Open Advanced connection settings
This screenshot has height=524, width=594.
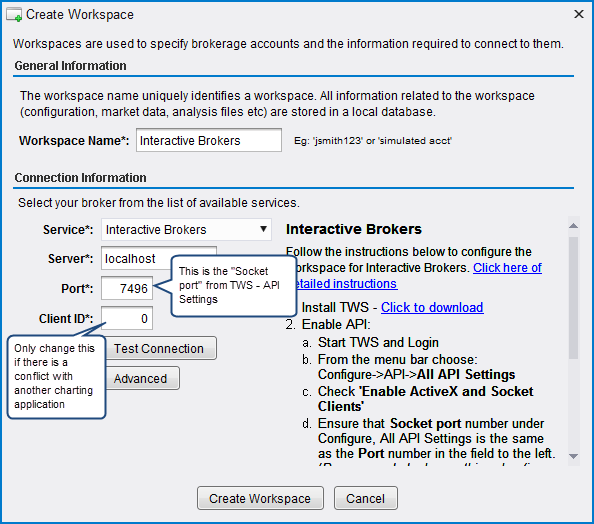pyautogui.click(x=141, y=379)
